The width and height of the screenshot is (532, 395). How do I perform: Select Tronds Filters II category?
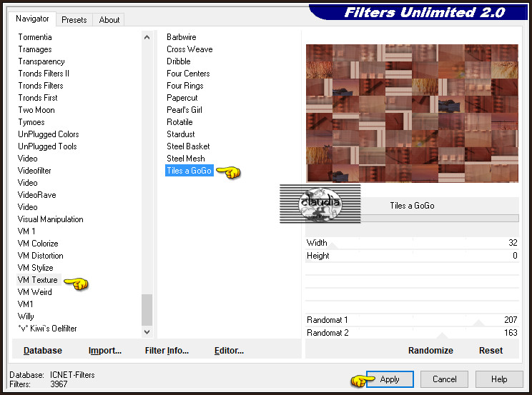coord(44,74)
